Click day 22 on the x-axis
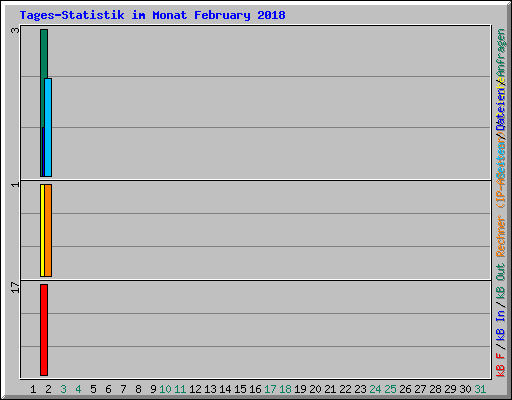This screenshot has width=512, height=400. (345, 389)
